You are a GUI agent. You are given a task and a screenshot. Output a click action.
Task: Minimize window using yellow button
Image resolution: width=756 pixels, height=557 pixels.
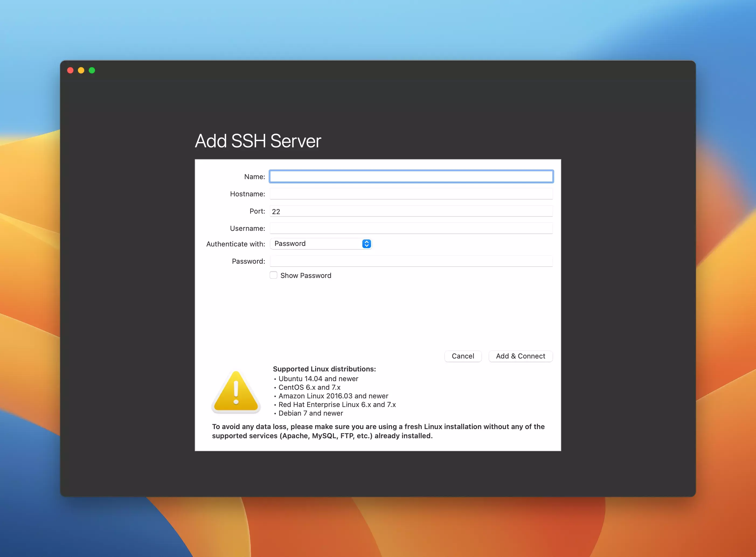81,71
